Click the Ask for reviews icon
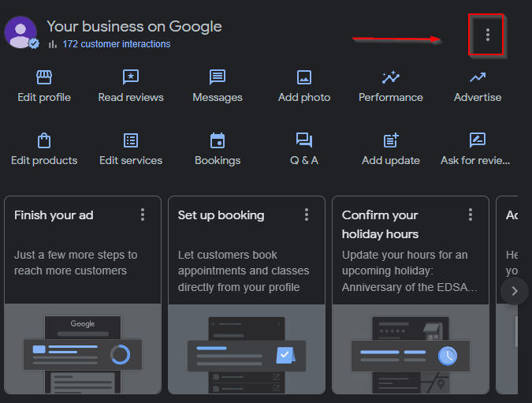 tap(478, 140)
